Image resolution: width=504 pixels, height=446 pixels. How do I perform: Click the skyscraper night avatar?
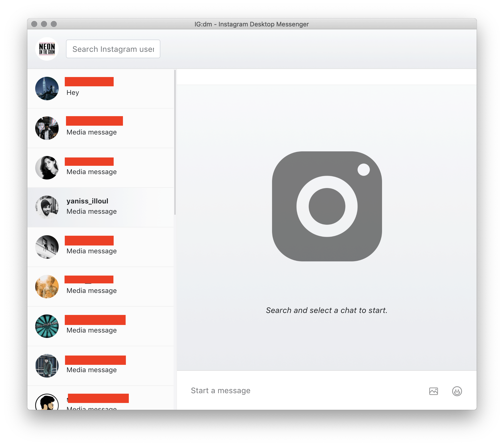click(47, 89)
